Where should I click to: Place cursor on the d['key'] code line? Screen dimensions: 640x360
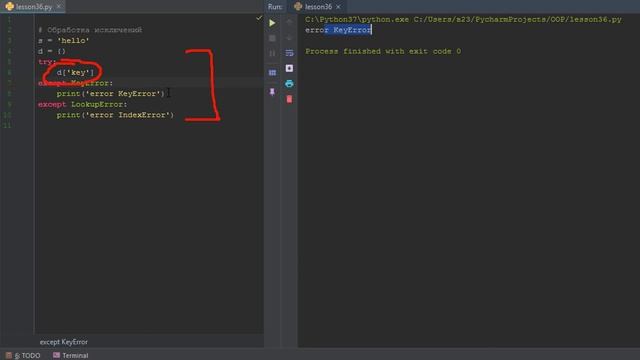[76, 73]
